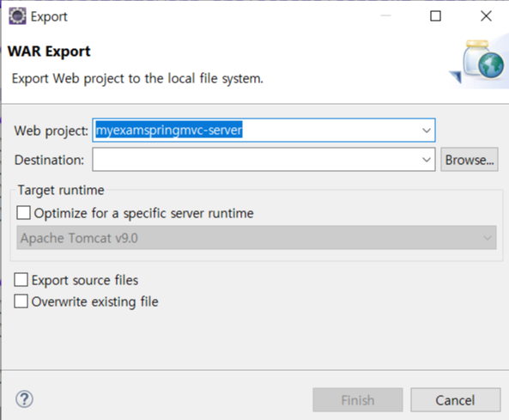Open the Destination dropdown arrow
The width and height of the screenshot is (509, 420).
click(x=427, y=160)
